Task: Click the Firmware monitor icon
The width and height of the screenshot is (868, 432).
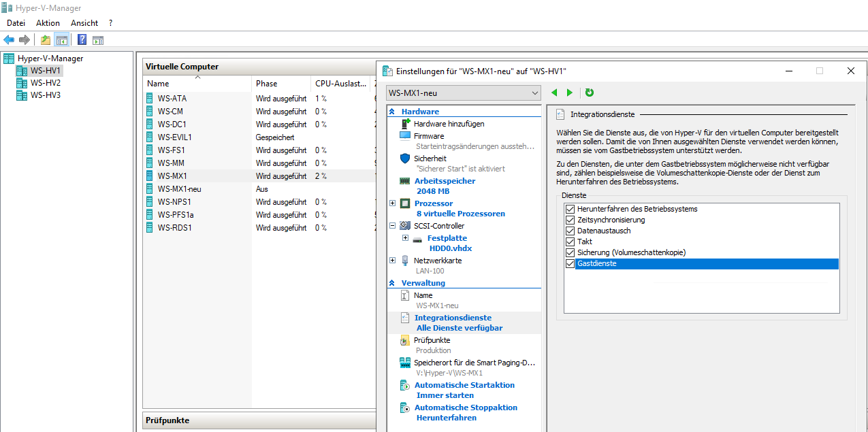Action: coord(404,136)
